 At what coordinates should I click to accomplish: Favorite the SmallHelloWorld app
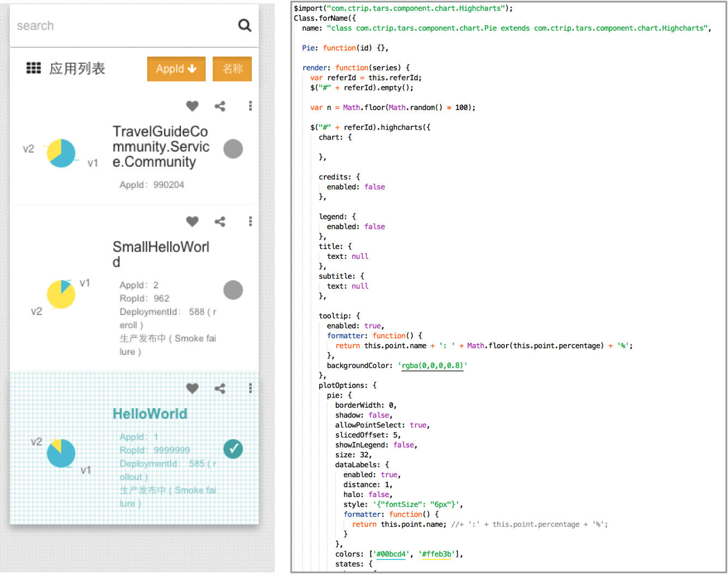point(192,221)
